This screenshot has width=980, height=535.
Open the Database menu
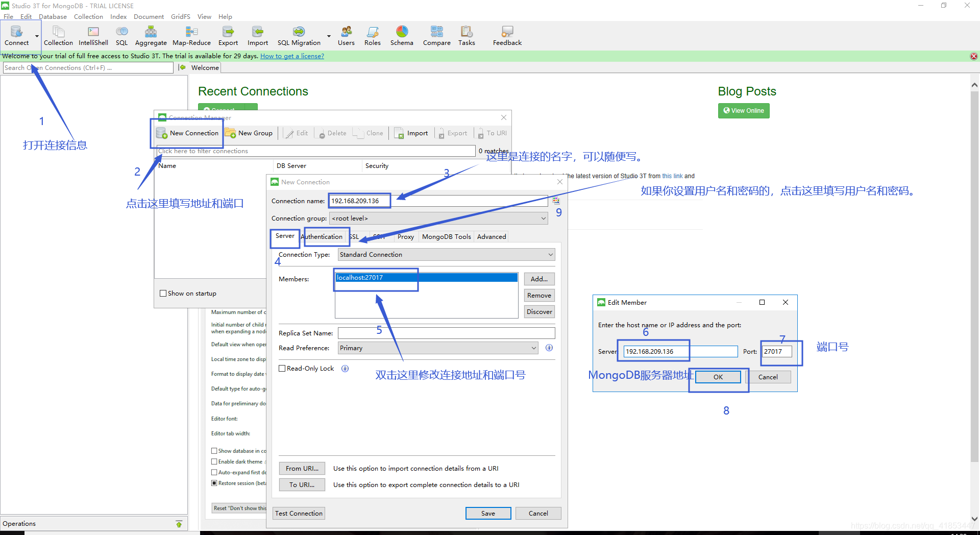tap(53, 16)
